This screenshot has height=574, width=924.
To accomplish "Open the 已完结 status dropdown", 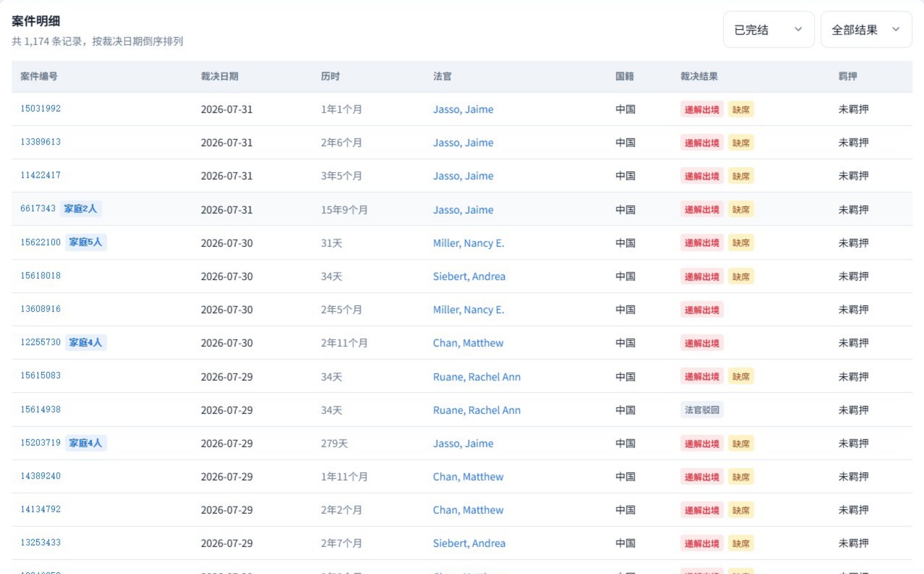I will [768, 30].
